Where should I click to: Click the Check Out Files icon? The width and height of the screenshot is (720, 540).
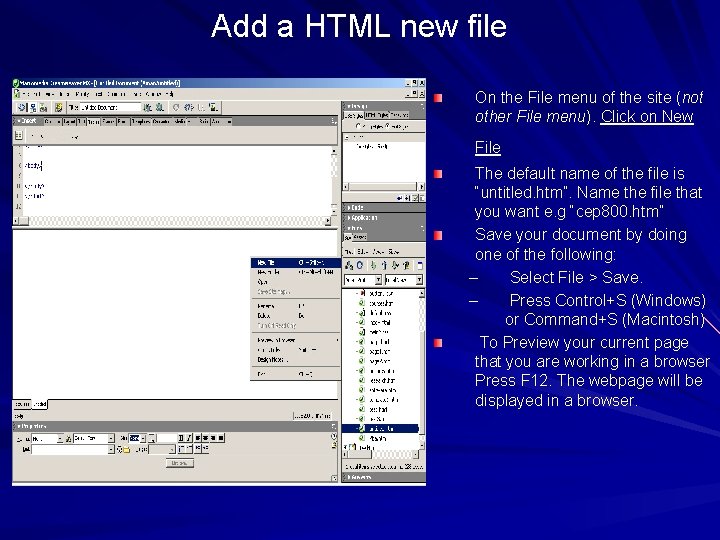[395, 265]
